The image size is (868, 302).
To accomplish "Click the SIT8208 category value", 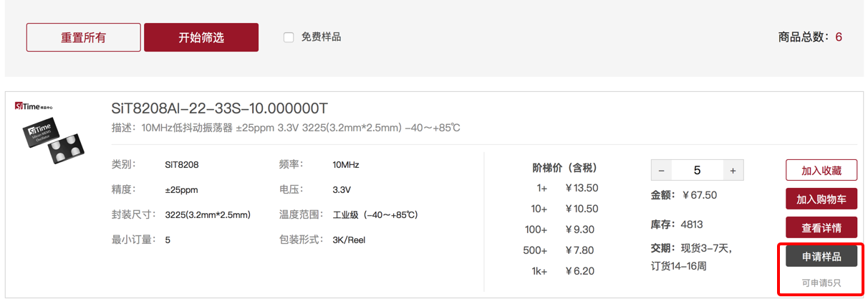I will click(182, 165).
